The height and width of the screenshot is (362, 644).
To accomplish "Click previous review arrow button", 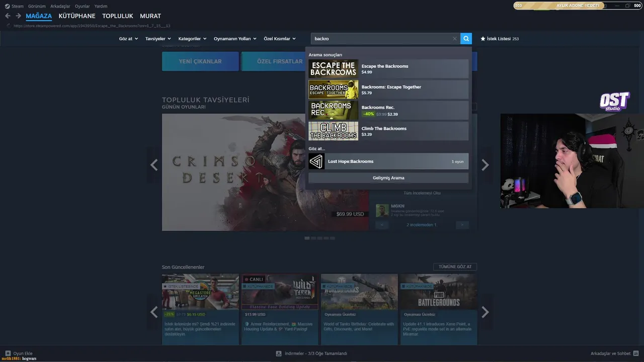I will click(x=382, y=225).
